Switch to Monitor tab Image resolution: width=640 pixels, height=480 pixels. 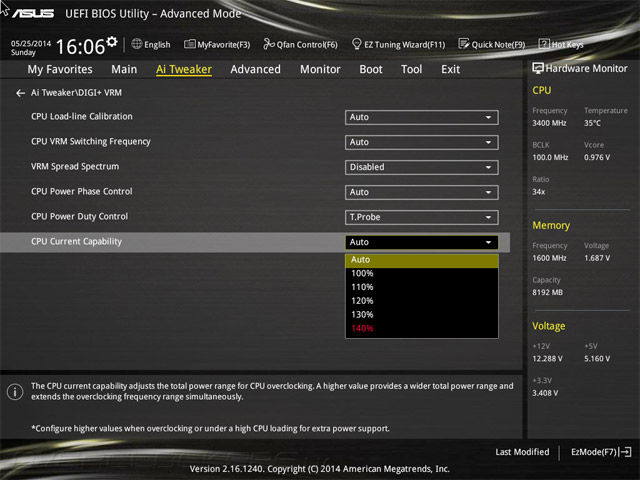point(320,69)
